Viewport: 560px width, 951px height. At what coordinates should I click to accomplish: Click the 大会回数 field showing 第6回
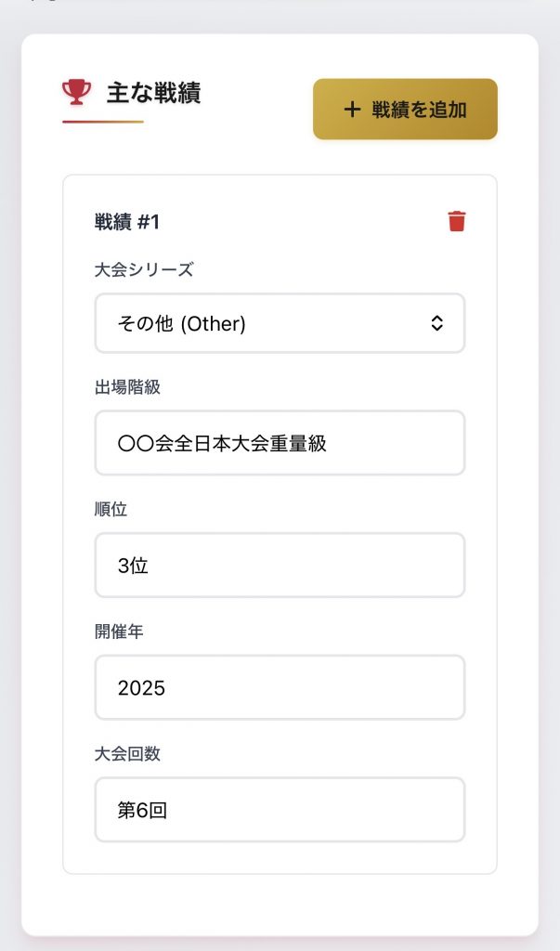click(280, 810)
